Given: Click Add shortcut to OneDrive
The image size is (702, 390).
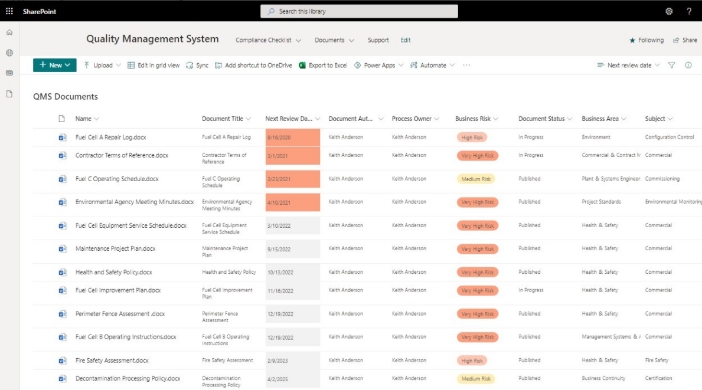Looking at the screenshot, I should 253,65.
